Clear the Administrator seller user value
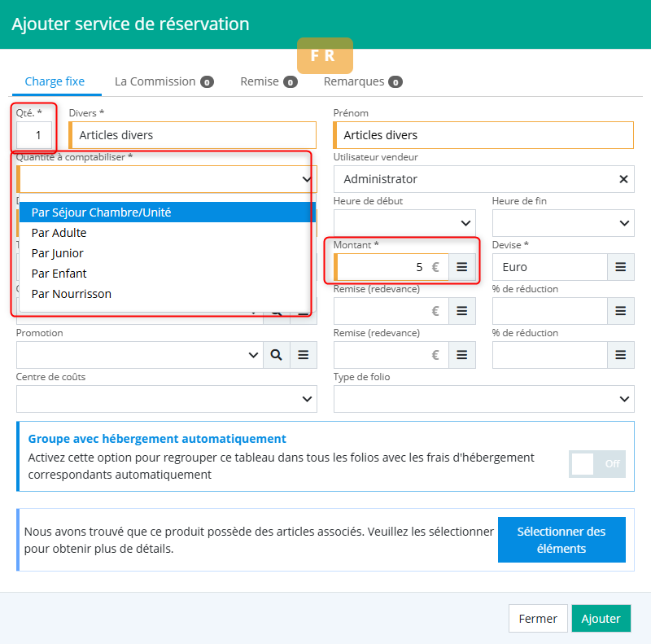 (x=623, y=179)
